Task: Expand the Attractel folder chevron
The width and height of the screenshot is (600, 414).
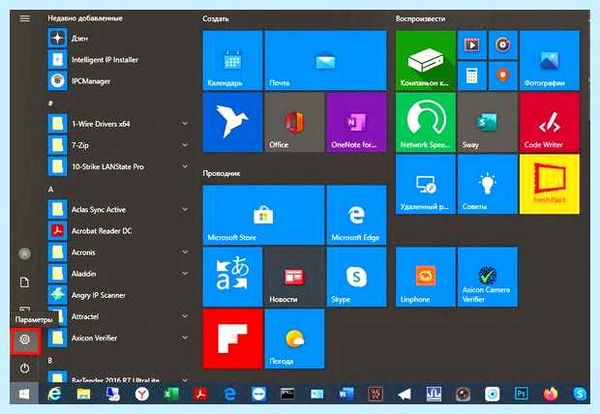Action: tap(185, 316)
